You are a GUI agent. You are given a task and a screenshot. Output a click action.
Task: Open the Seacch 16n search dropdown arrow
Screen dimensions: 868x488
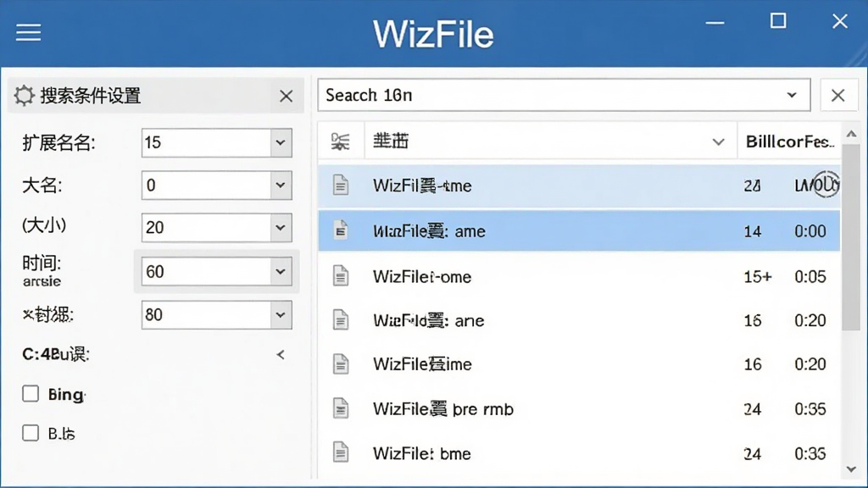tap(792, 95)
